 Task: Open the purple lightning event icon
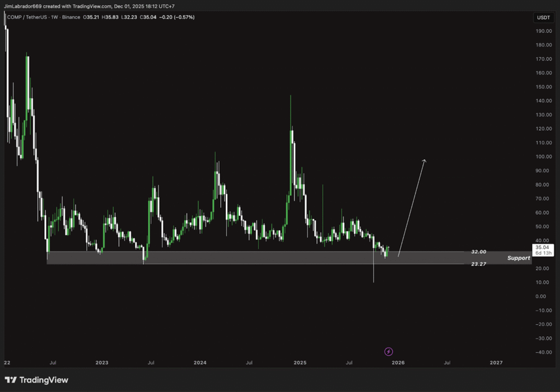pyautogui.click(x=389, y=352)
